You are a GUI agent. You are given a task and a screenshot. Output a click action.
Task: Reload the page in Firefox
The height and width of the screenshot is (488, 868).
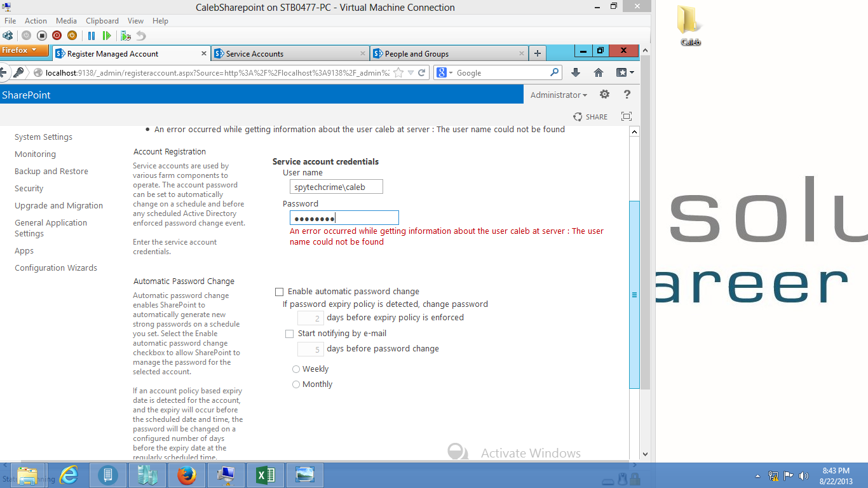(x=421, y=72)
